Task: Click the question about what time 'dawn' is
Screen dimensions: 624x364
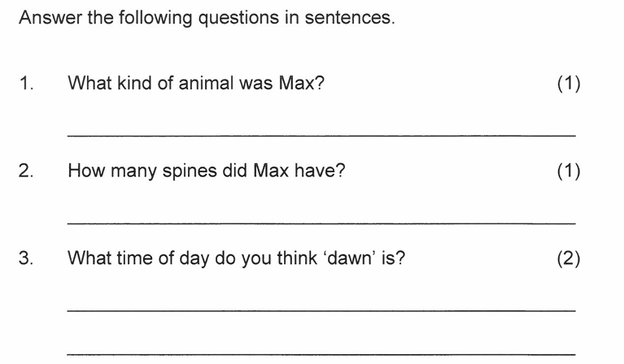Action: tap(236, 259)
